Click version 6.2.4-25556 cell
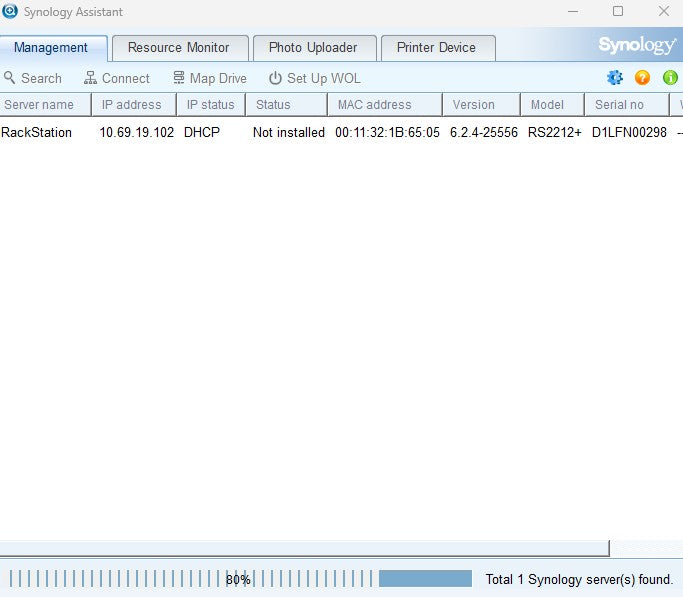Viewport: 683px width, 597px height. tap(484, 132)
